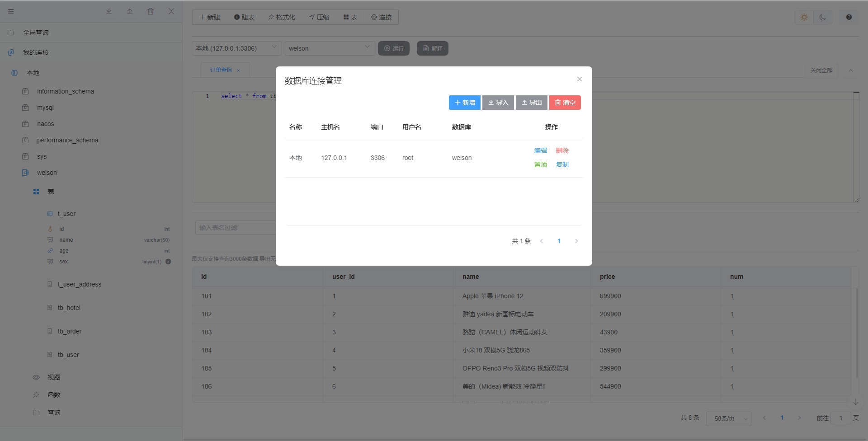
Task: Click the 前往 page number input
Action: tap(841, 418)
